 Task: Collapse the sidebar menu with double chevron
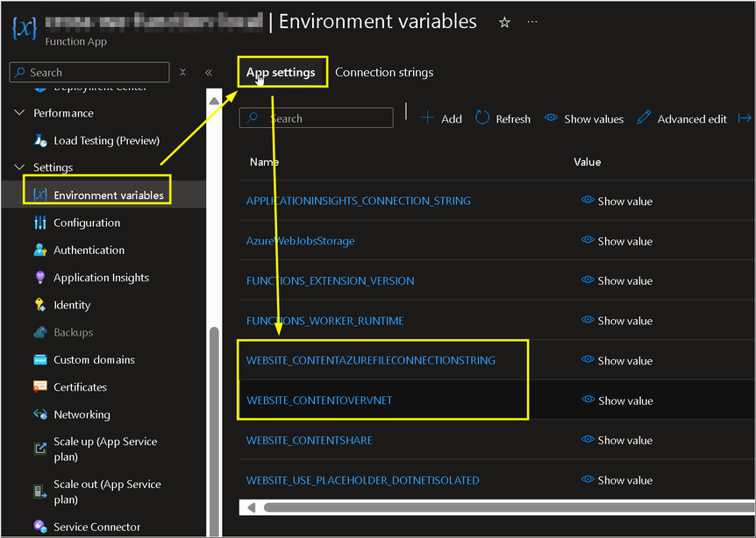(209, 73)
